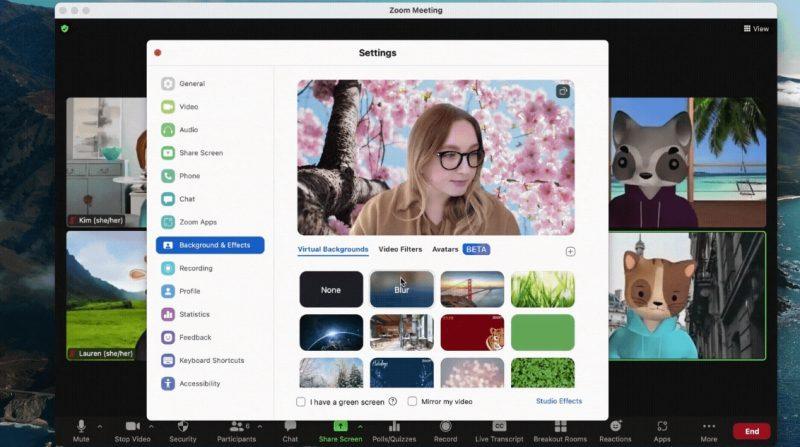
Task: Expand arrow beside Participants
Action: pyautogui.click(x=260, y=427)
